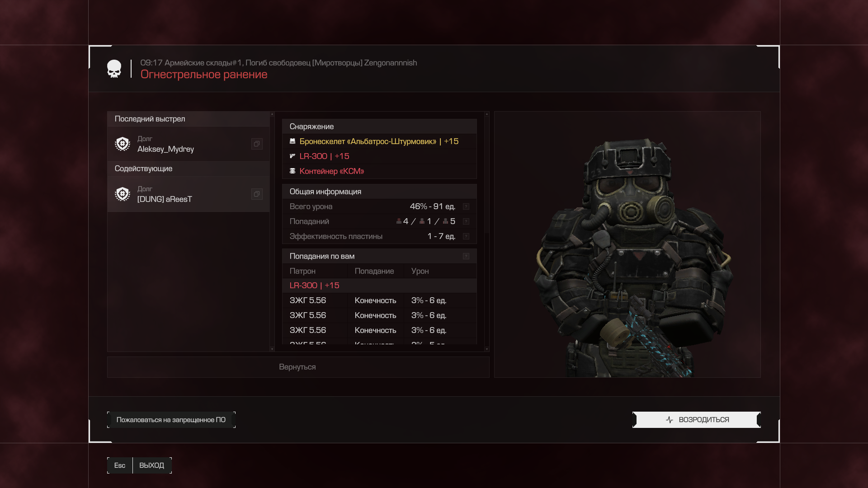
Task: Click Долг faction emblem beside Aleksey_Mydrey
Action: coord(123,144)
